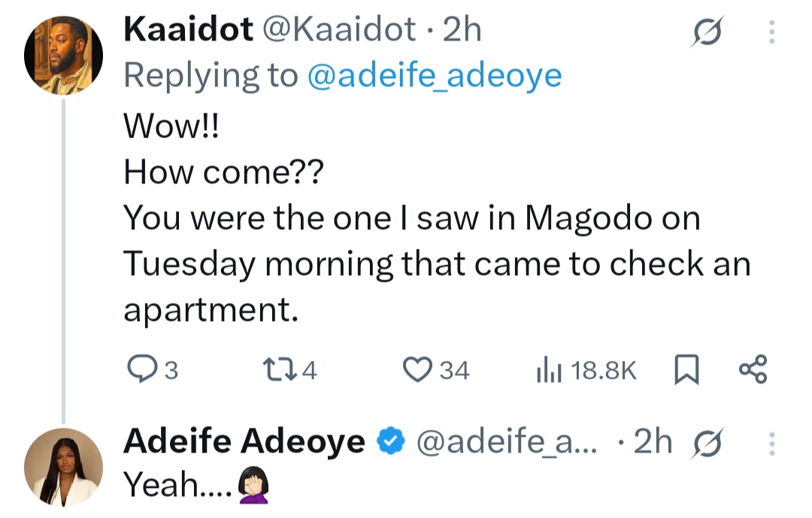Viewport: 812px width, 518px height.
Task: Like Kaaidot's tweet with 34 likes
Action: 415,370
